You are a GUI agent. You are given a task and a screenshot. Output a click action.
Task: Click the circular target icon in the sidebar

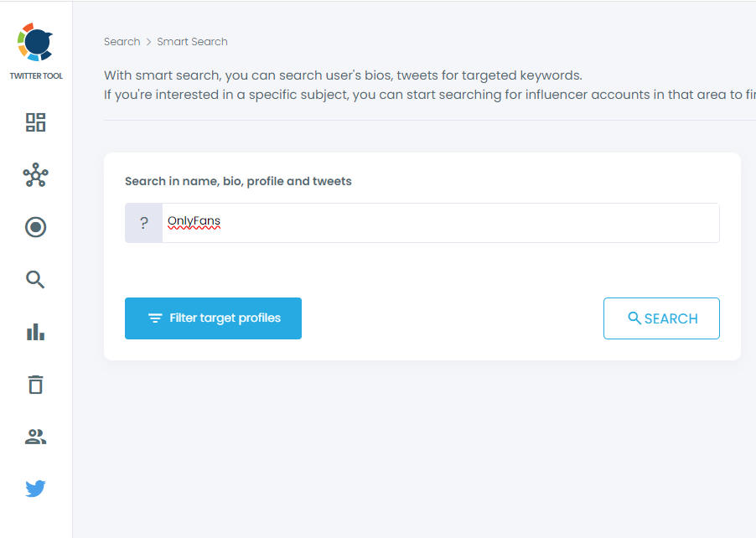pyautogui.click(x=35, y=227)
